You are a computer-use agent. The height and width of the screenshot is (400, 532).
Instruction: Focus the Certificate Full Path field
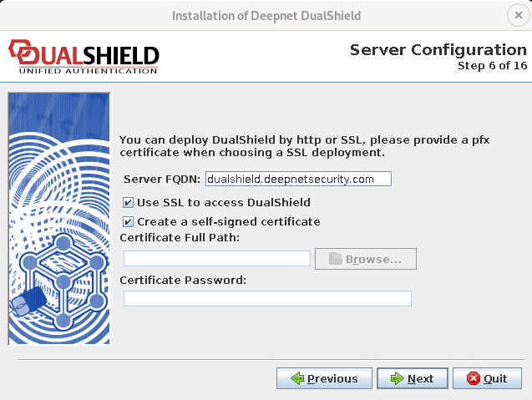(x=216, y=259)
